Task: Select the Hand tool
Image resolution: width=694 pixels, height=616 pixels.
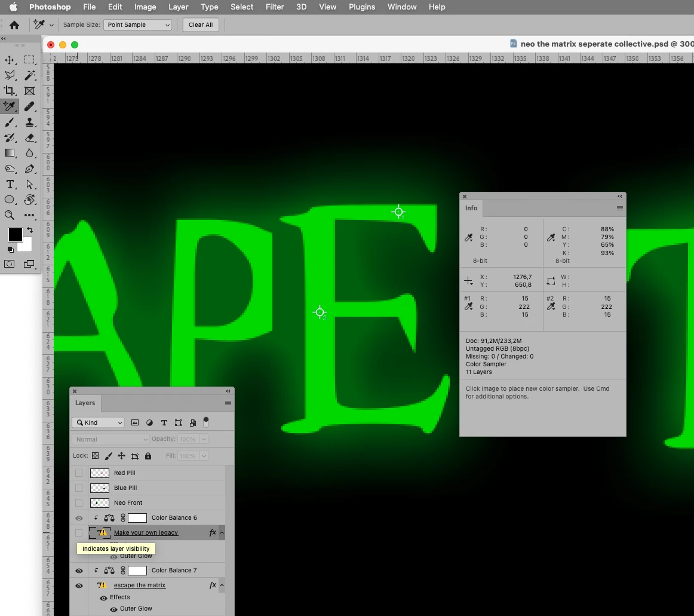Action: coord(29,200)
